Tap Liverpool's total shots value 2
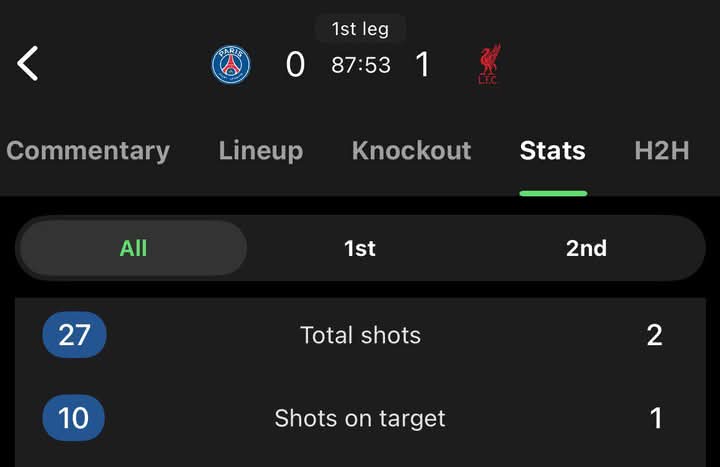Viewport: 720px width, 467px height. (654, 335)
